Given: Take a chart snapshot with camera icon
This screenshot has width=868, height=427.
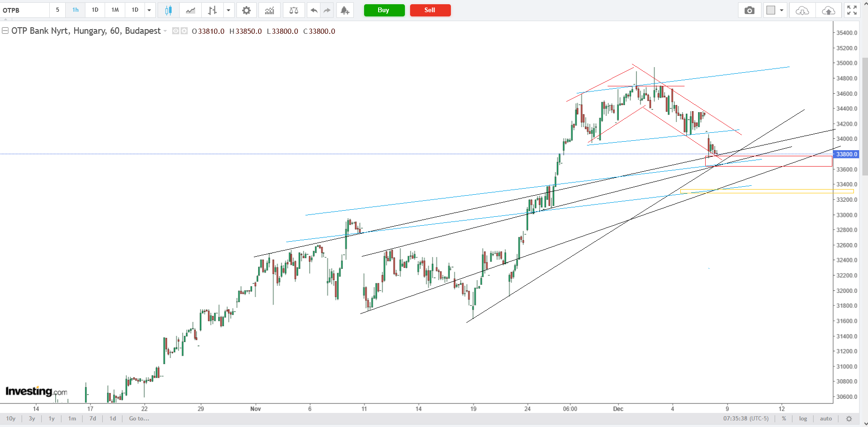Looking at the screenshot, I should click(x=749, y=10).
